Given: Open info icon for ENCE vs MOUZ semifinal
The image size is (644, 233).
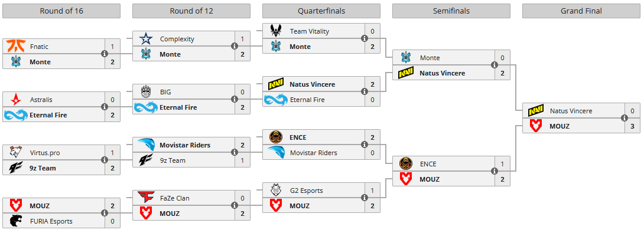Looking at the screenshot, I should [x=494, y=171].
